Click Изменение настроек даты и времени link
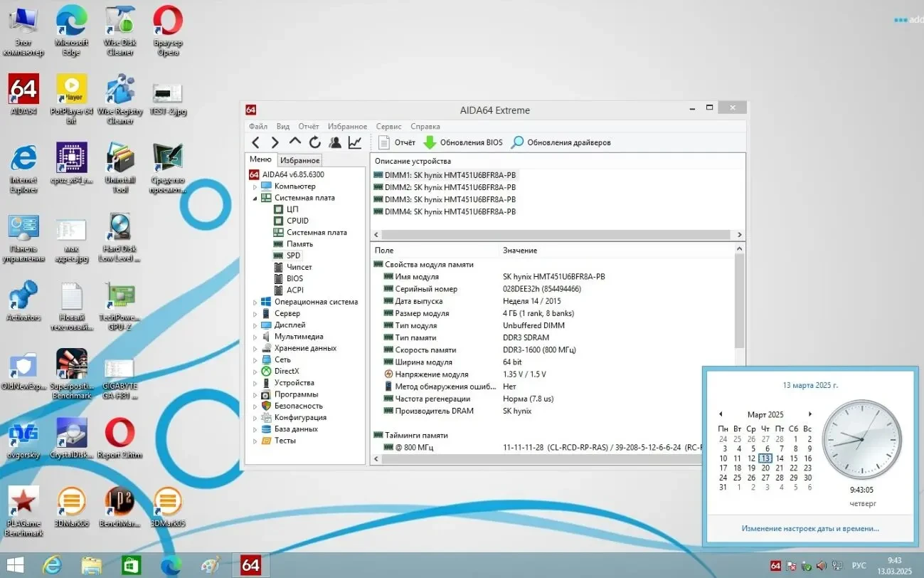 coord(809,527)
